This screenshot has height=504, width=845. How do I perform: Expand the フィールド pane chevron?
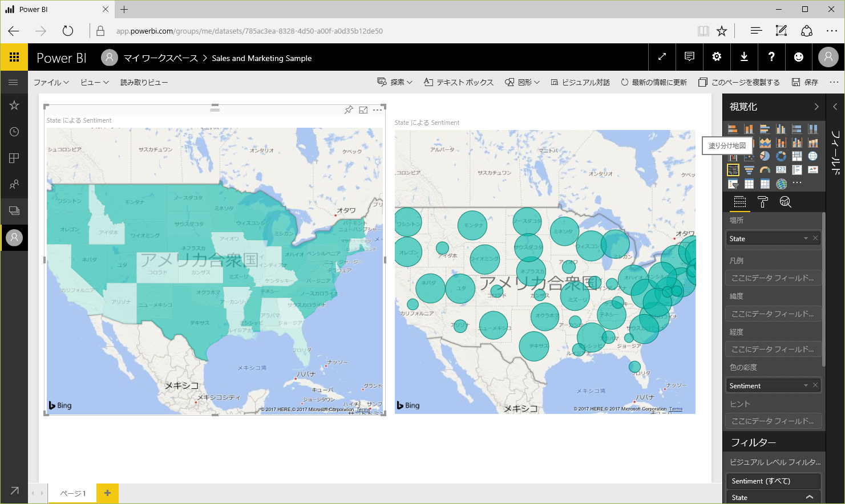point(835,107)
